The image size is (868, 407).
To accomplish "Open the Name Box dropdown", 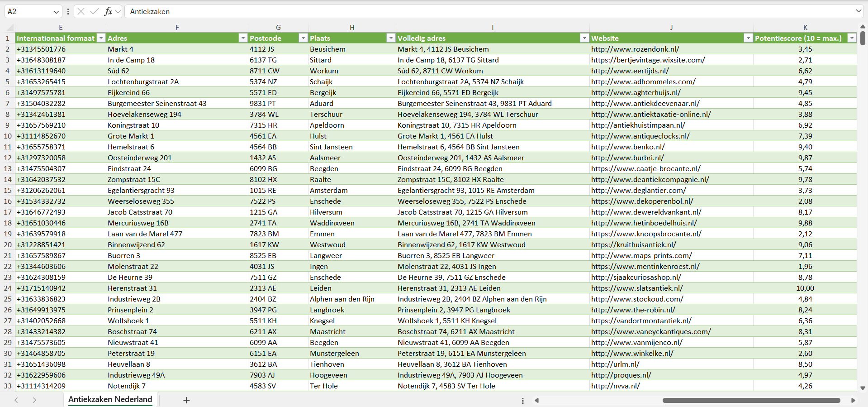I will coord(56,11).
